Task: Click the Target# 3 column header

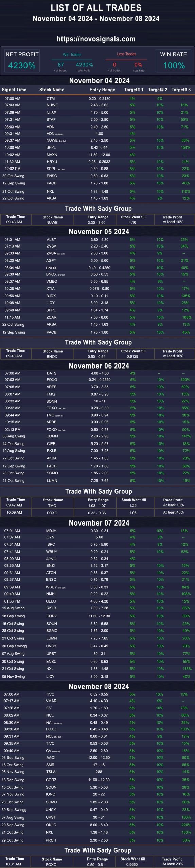Action: pyautogui.click(x=181, y=90)
